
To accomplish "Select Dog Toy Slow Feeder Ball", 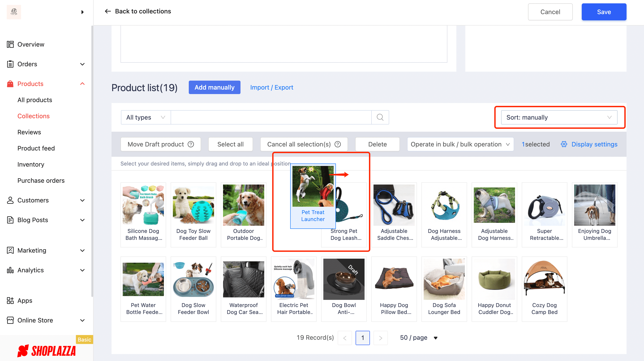I will (193, 215).
